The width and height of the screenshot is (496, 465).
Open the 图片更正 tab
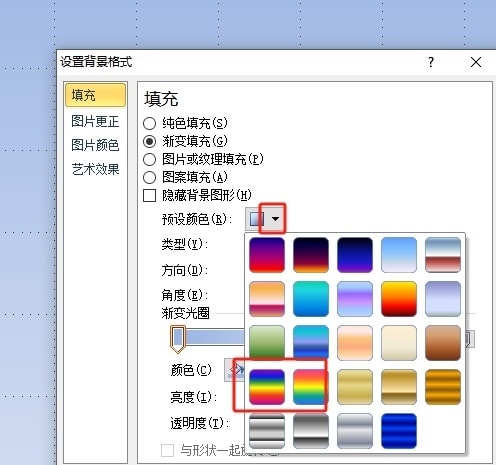click(x=95, y=121)
